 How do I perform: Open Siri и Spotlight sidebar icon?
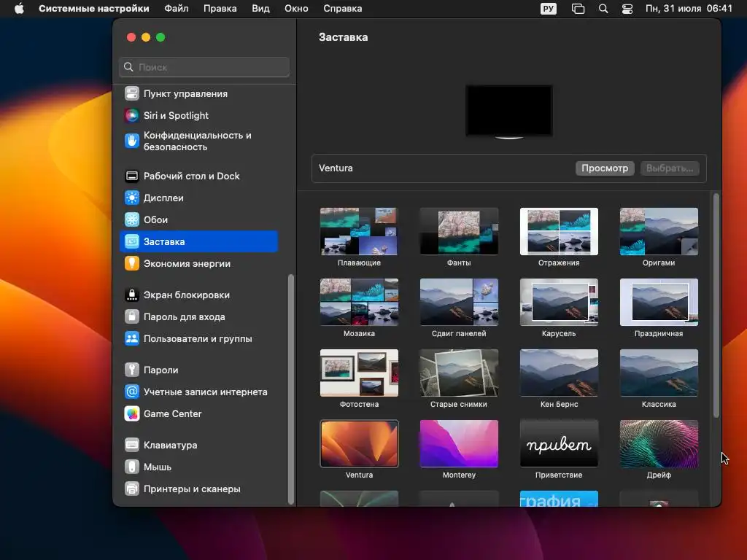coord(132,115)
